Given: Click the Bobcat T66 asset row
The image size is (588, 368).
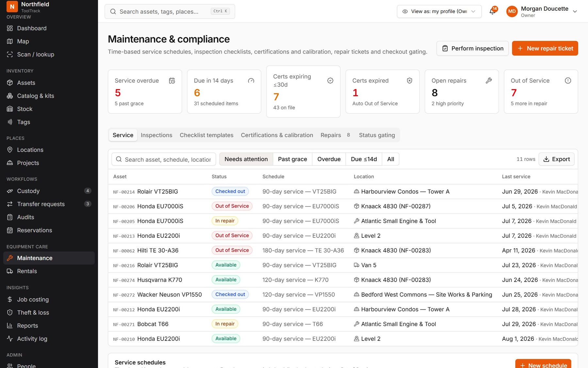Looking at the screenshot, I should coord(343,324).
